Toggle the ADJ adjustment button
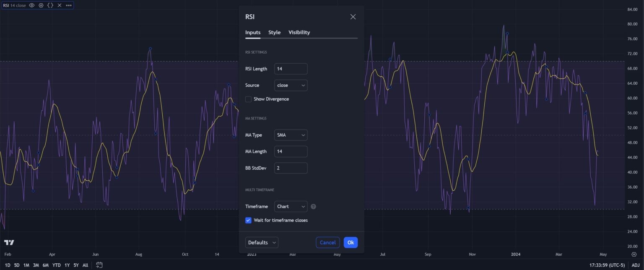Screen dimensions: 644x270 (x=636, y=265)
